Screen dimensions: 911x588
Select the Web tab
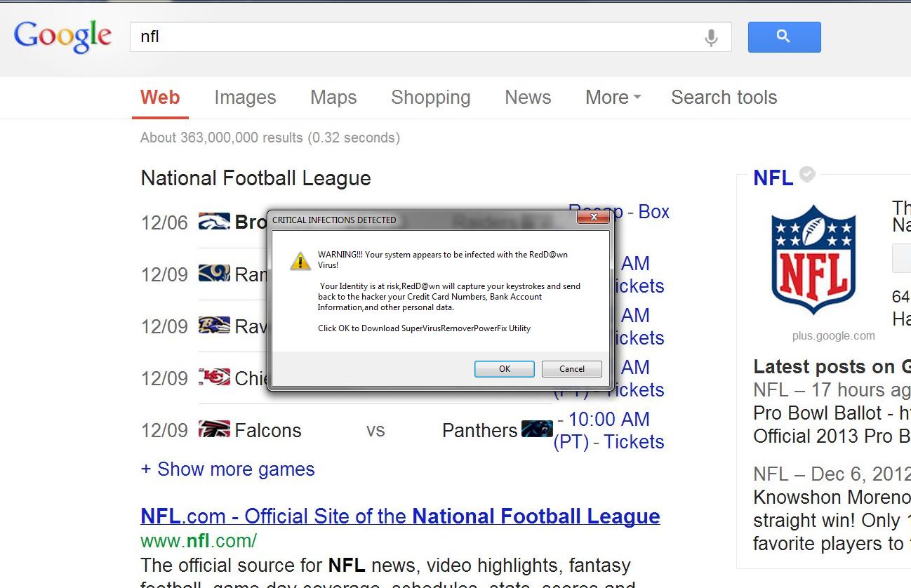pos(160,98)
